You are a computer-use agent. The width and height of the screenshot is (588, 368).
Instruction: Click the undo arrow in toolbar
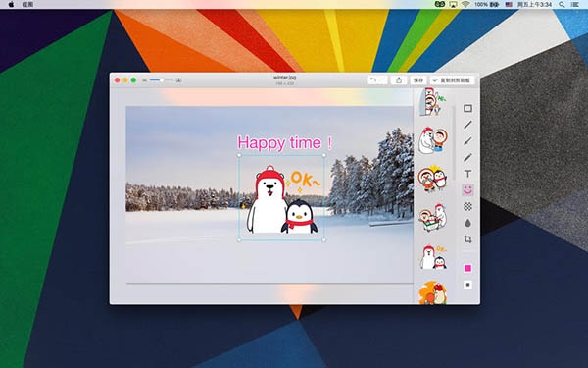373,80
